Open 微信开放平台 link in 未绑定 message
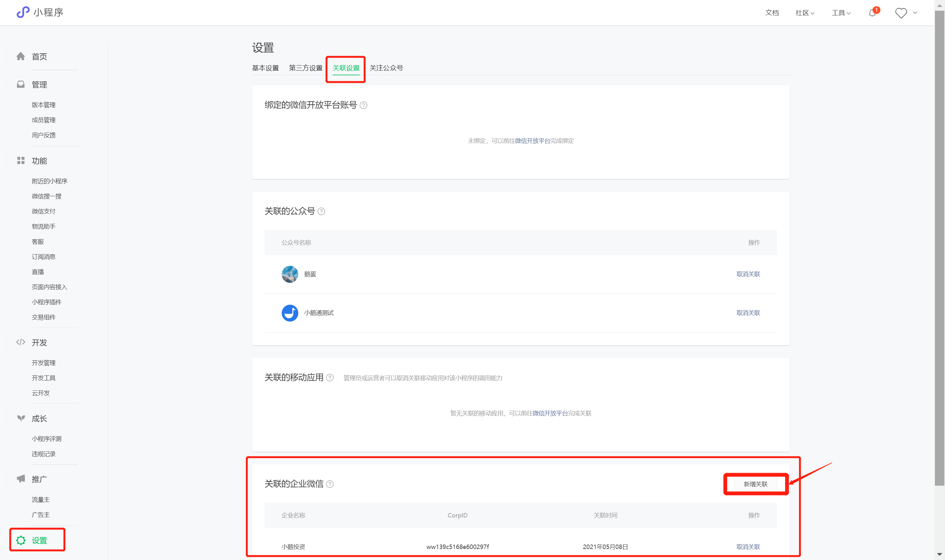Viewport: 945px width, 560px height. (x=532, y=141)
